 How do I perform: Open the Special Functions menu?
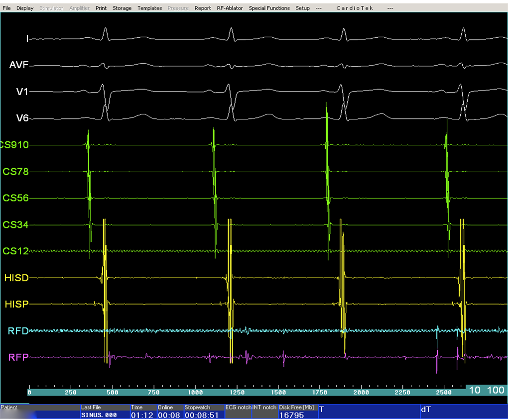click(x=269, y=8)
